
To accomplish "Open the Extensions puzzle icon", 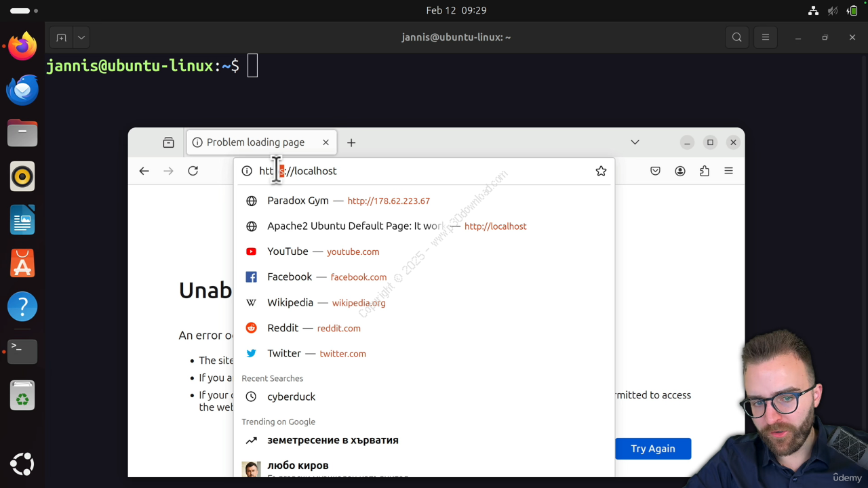I will coord(705,171).
